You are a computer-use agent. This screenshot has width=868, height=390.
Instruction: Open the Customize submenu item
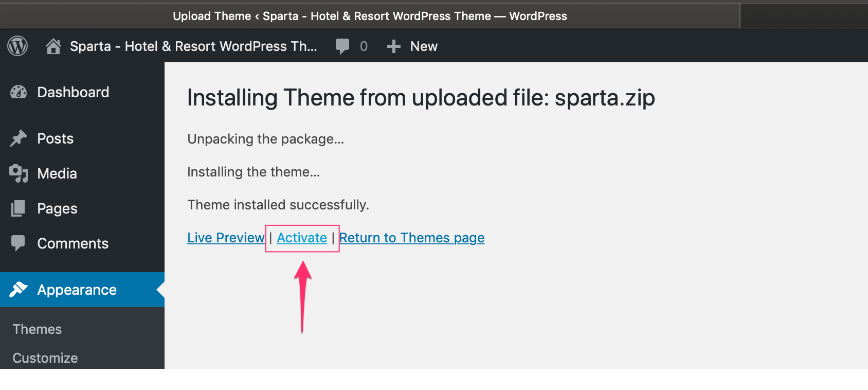click(45, 358)
